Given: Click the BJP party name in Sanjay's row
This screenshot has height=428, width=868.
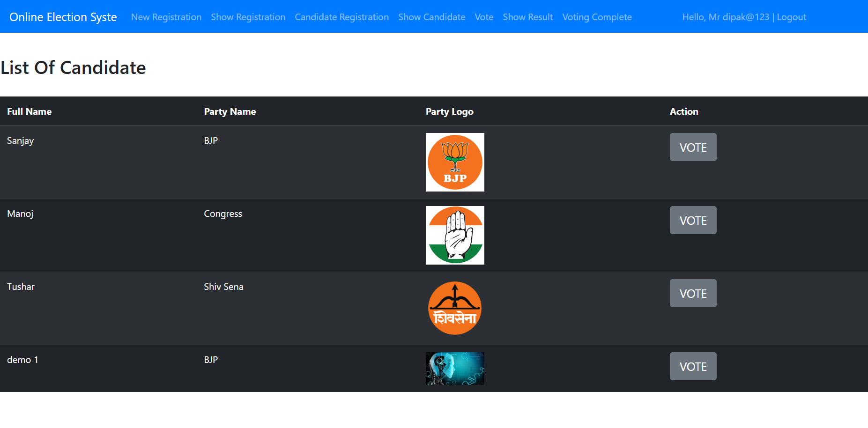Looking at the screenshot, I should pos(211,140).
